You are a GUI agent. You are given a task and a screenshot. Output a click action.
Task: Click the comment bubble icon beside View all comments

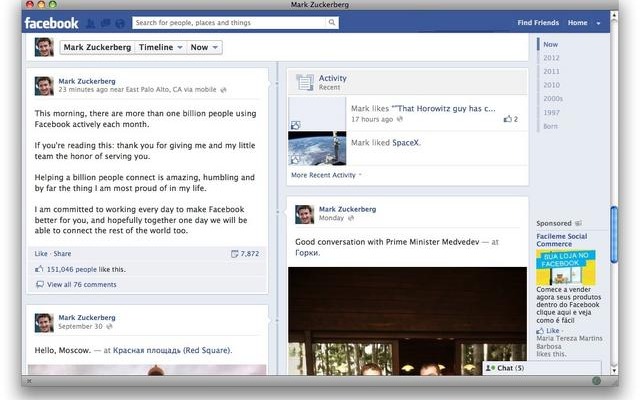(40, 284)
